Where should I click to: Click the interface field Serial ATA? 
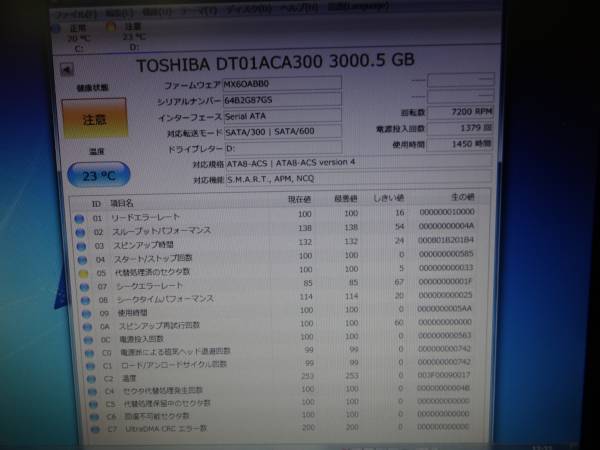[x=282, y=116]
